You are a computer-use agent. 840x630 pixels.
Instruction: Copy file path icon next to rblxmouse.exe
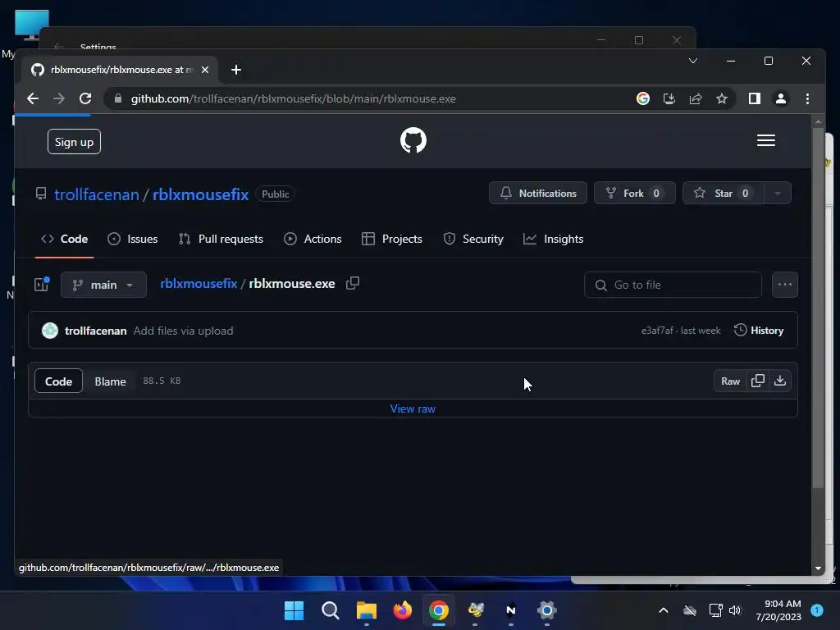[x=353, y=283]
